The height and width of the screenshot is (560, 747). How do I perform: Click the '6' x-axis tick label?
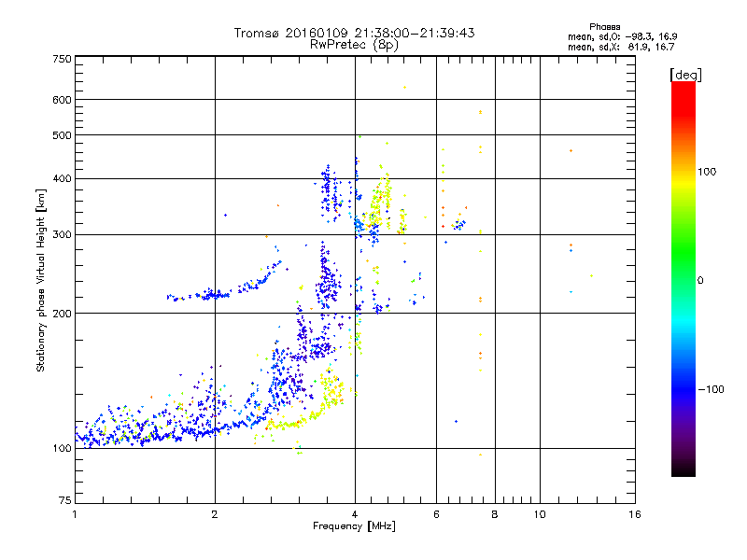coord(436,514)
